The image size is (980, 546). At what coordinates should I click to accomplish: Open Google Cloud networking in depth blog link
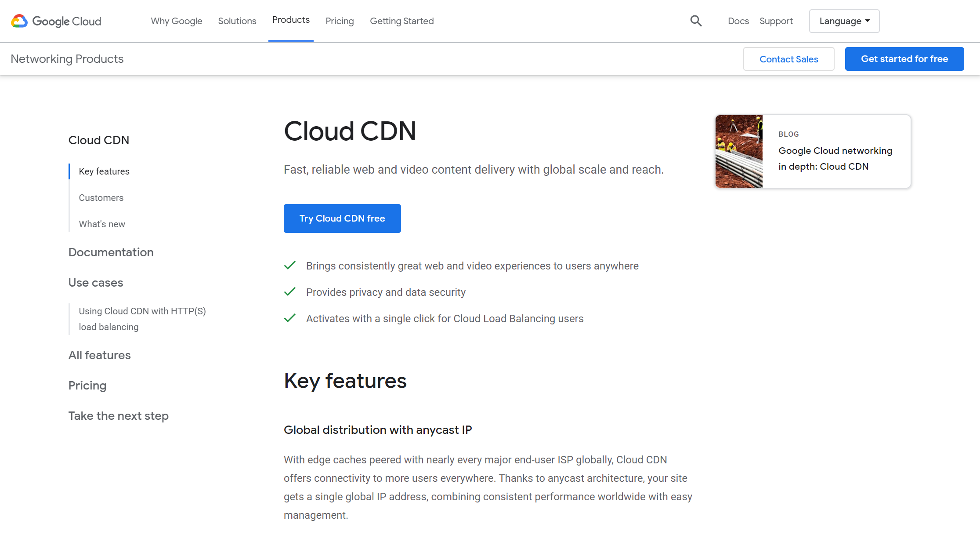click(x=835, y=159)
